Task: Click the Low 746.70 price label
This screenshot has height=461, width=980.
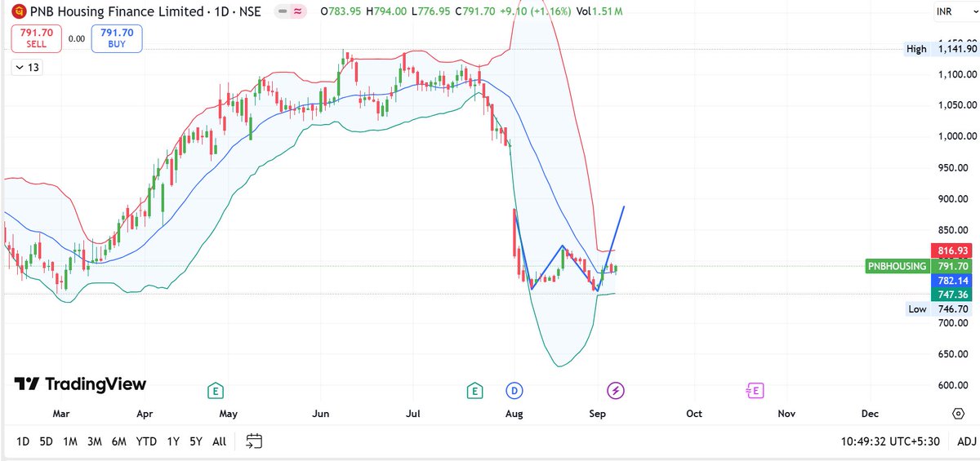Action: coord(941,309)
